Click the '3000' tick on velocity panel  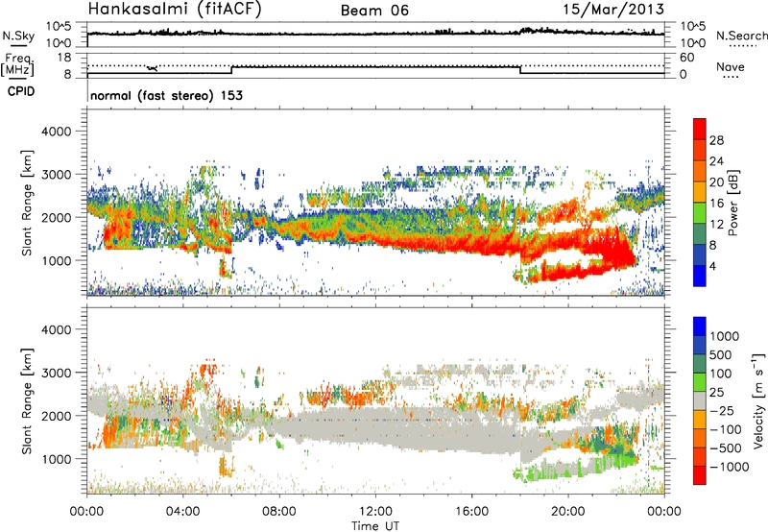(56, 373)
